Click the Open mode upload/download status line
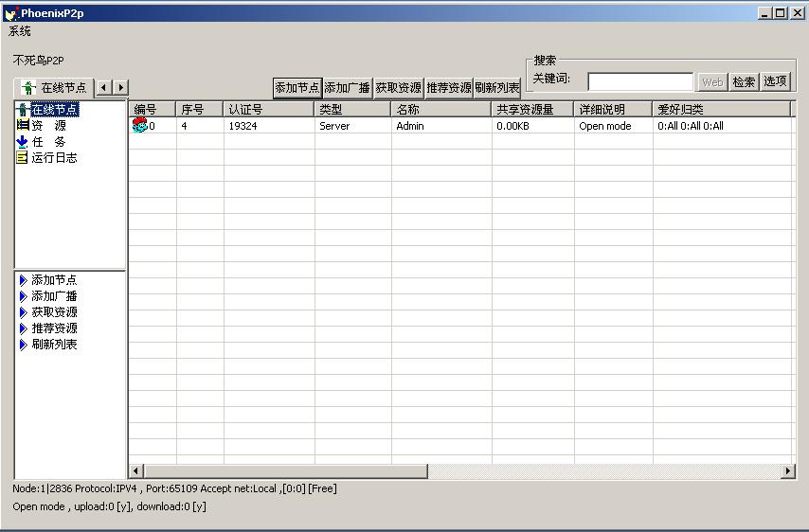This screenshot has height=532, width=809. 109,506
